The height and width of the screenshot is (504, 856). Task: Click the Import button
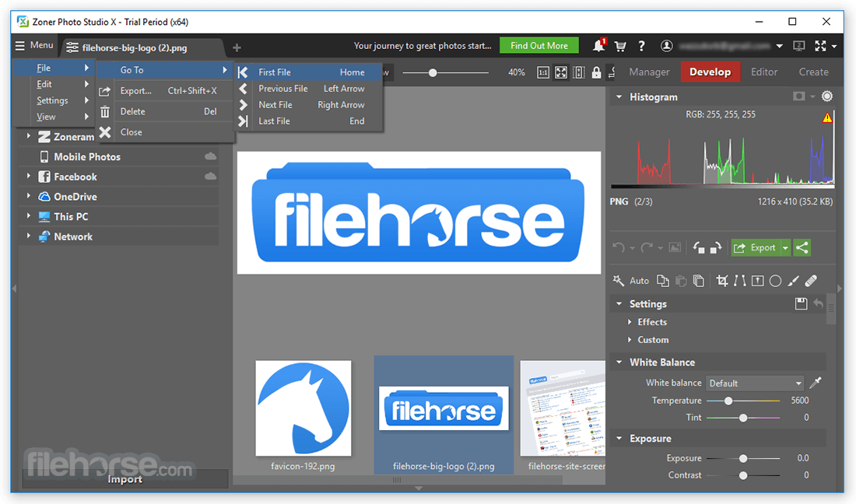(125, 479)
